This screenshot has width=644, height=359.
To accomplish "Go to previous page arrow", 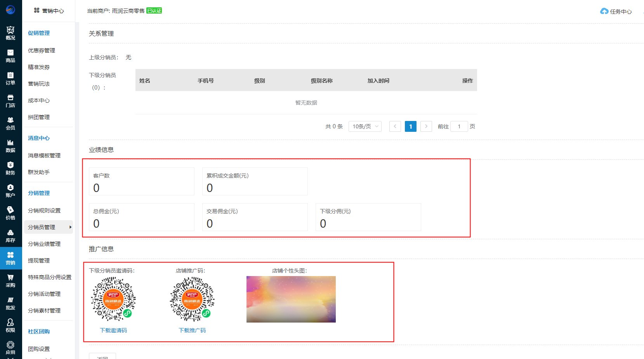I will click(x=395, y=126).
